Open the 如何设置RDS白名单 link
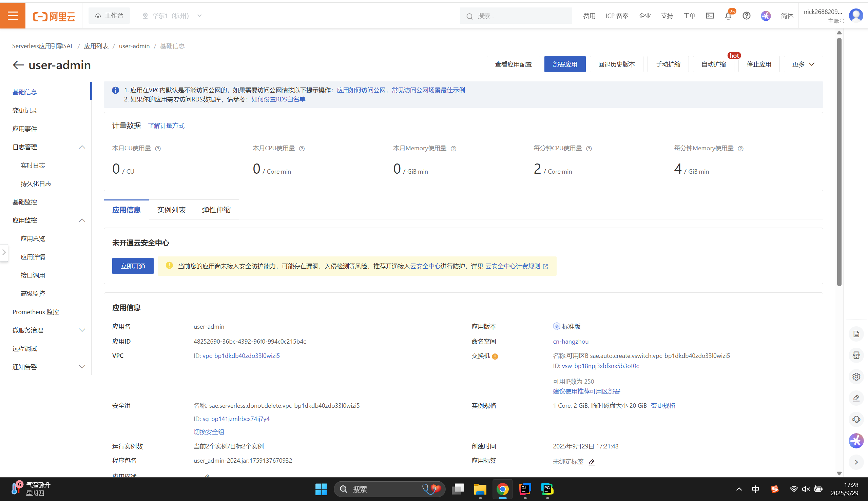The height and width of the screenshot is (501, 868). 278,99
